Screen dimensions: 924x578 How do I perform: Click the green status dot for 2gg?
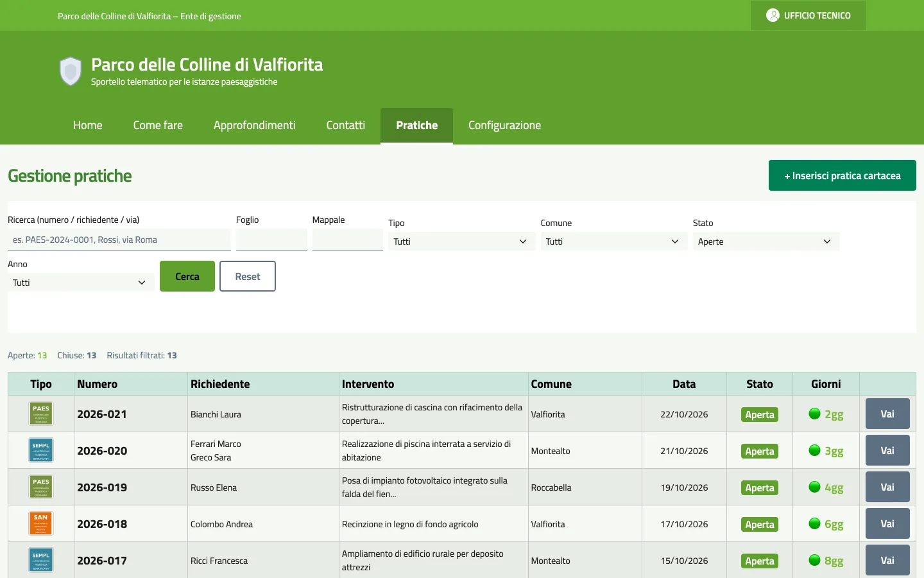814,414
